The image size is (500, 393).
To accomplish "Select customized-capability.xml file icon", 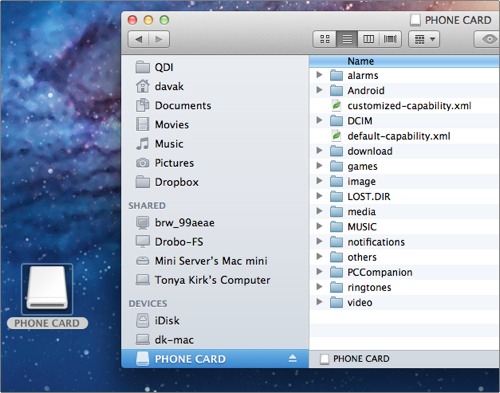I will click(336, 105).
